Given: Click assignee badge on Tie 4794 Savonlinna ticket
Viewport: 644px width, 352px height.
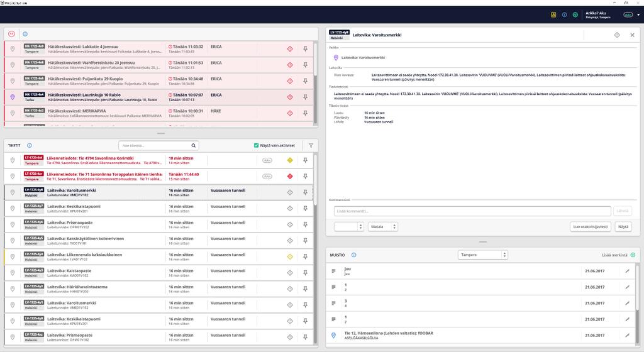Looking at the screenshot, I should [x=267, y=160].
